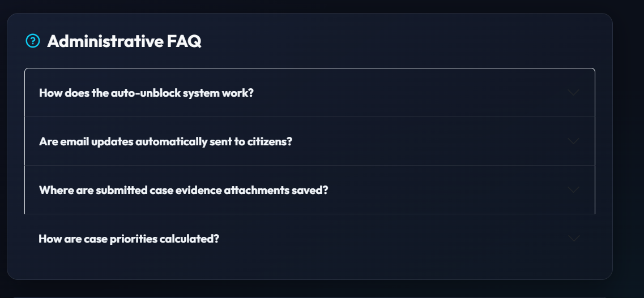Toggle the last FAQ accordion item open
The image size is (644, 298).
[x=310, y=238]
